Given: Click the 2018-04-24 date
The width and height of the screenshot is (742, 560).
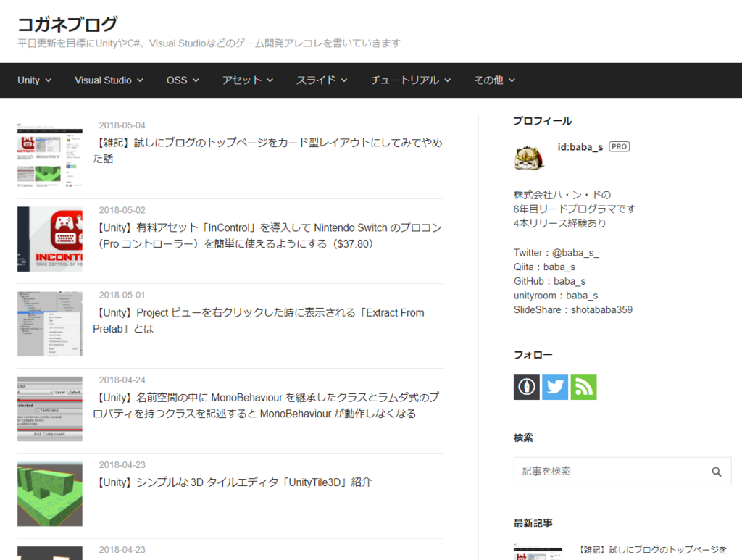Looking at the screenshot, I should pos(122,380).
